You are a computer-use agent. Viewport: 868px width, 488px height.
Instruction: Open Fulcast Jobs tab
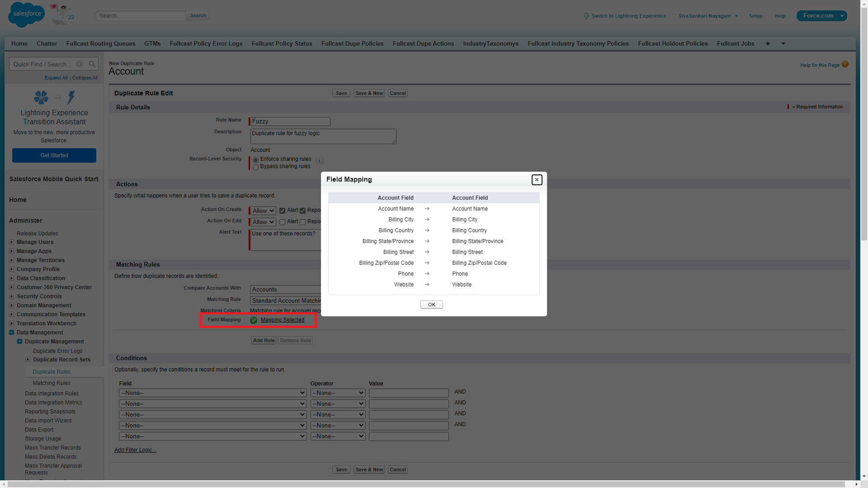(736, 44)
